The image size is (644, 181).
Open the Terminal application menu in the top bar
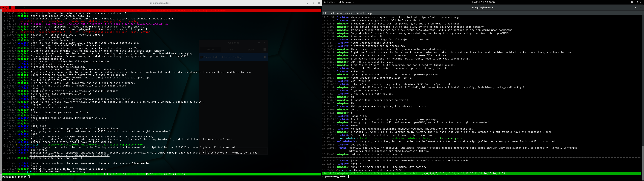point(346,2)
